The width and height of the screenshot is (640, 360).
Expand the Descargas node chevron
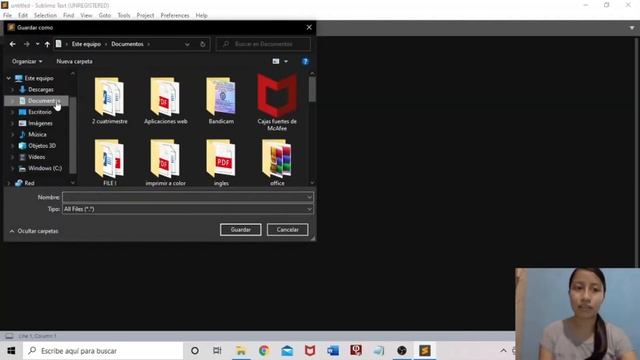coord(13,89)
